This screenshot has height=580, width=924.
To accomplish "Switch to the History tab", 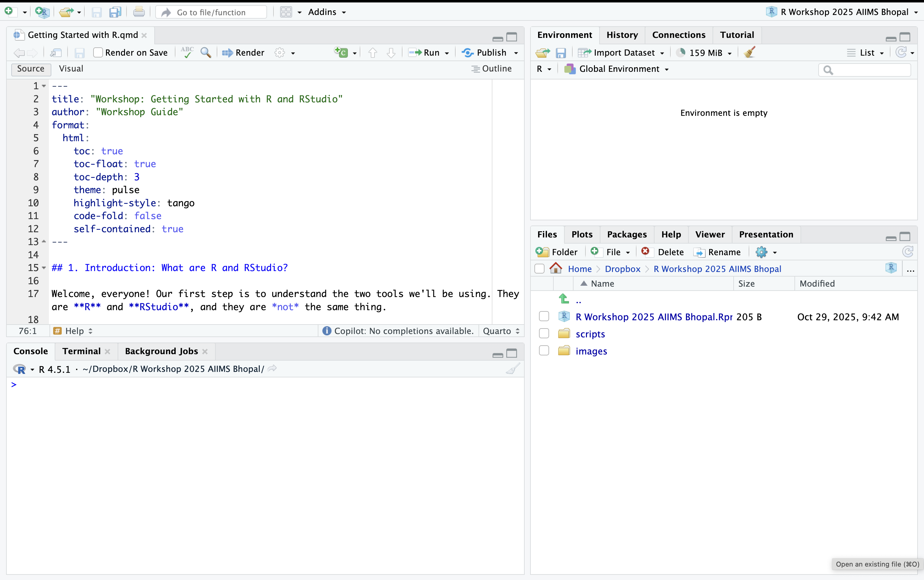I will pyautogui.click(x=621, y=35).
